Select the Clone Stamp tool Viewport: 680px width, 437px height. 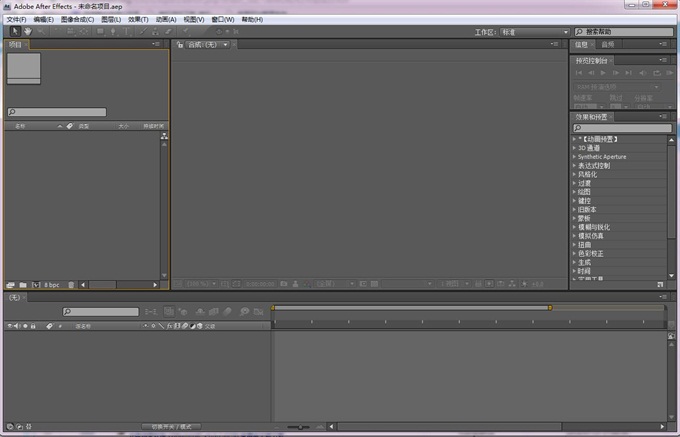(155, 31)
